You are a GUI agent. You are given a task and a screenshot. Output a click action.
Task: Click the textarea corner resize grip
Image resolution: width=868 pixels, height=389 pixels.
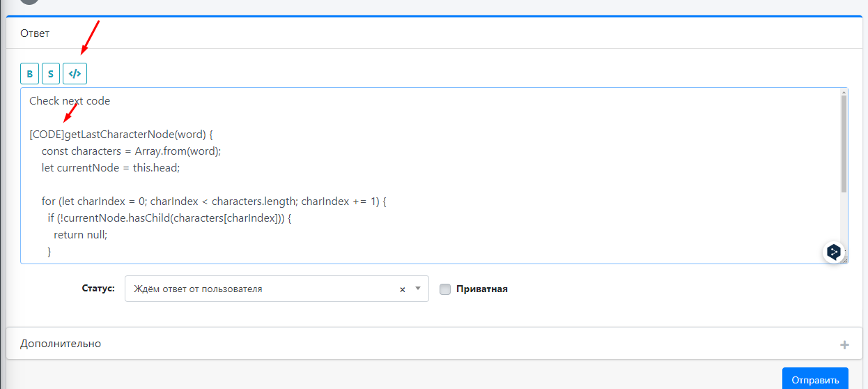pos(844,260)
